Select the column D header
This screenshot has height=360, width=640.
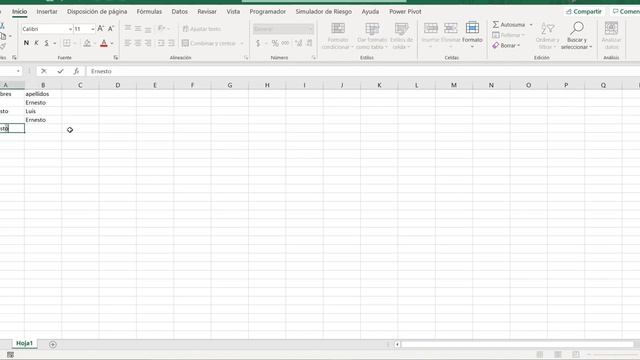click(118, 85)
